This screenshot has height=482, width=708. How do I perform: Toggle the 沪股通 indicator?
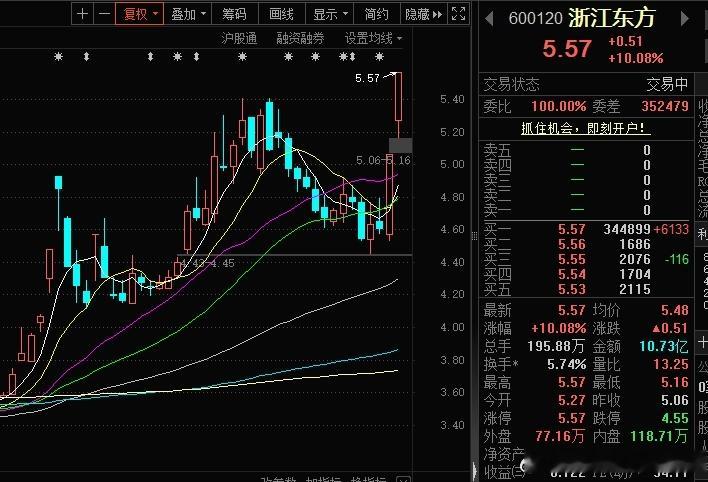tap(239, 39)
